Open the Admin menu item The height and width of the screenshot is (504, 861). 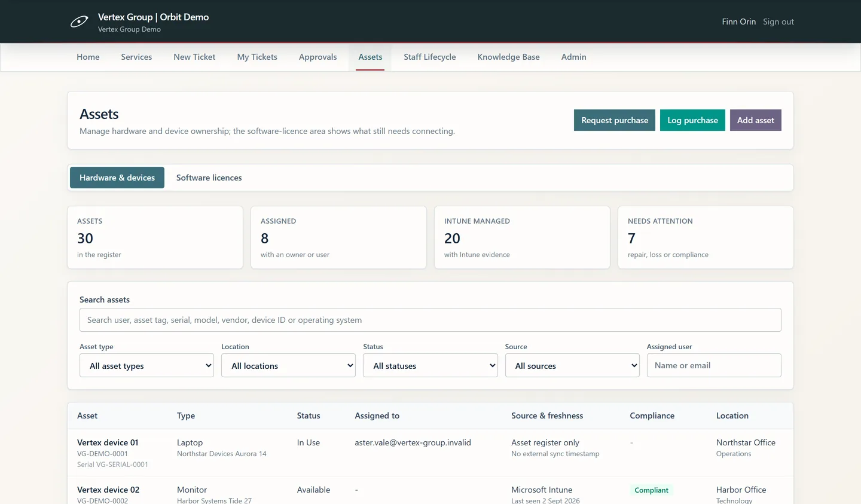coord(573,57)
